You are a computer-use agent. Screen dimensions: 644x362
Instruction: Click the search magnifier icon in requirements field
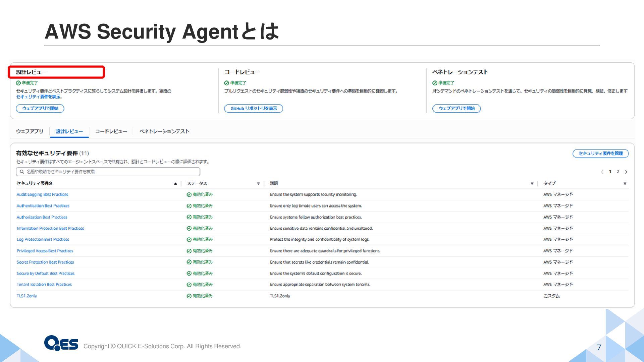(x=22, y=172)
